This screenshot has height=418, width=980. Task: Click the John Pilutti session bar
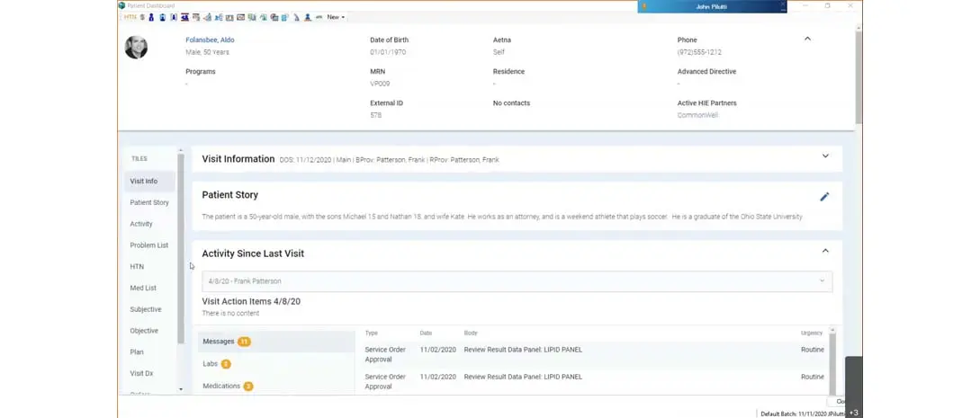[x=712, y=6]
